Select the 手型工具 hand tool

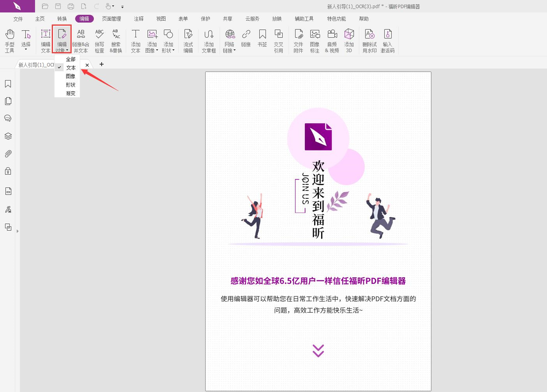[x=9, y=40]
